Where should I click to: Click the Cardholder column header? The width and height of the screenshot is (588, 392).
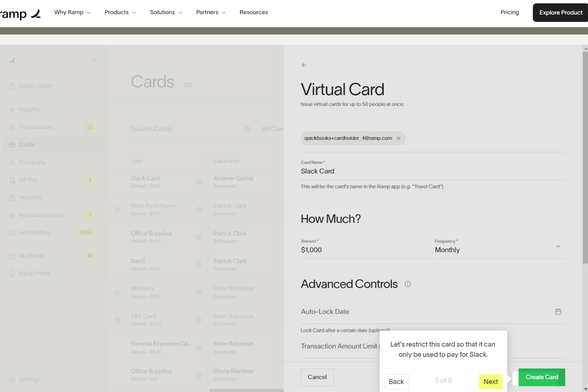tap(226, 161)
